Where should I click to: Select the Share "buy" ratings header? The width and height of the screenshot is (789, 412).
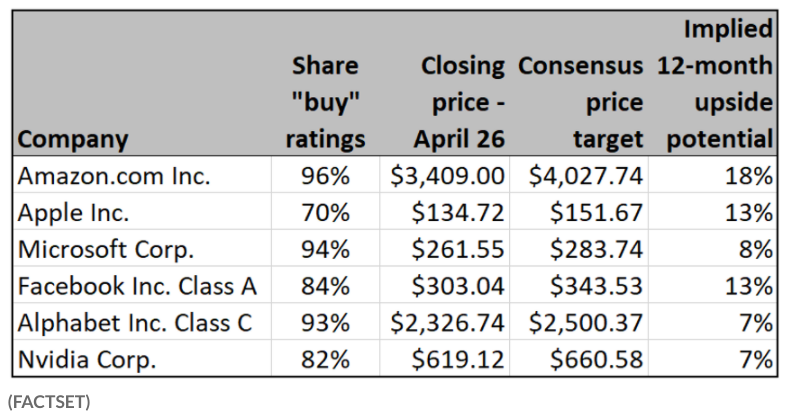(325, 102)
